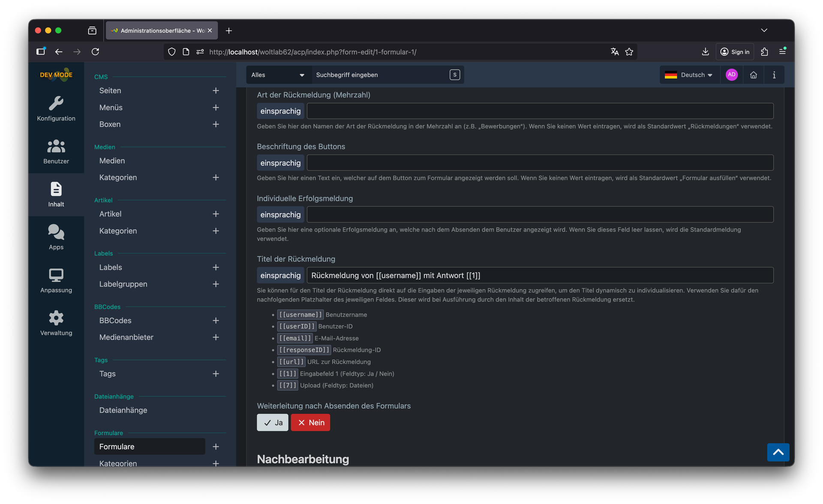Click the info icon in header
The height and width of the screenshot is (504, 823).
[x=774, y=75]
